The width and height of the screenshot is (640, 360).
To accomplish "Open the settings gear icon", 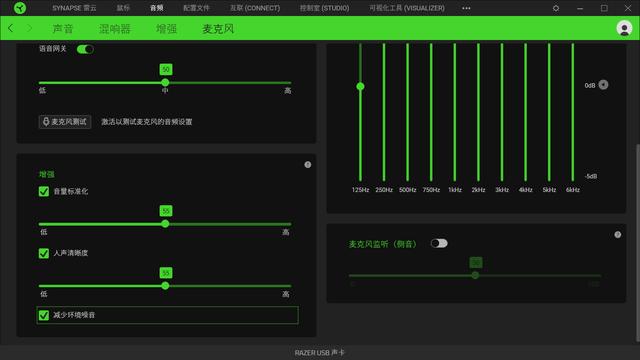I will [x=556, y=8].
